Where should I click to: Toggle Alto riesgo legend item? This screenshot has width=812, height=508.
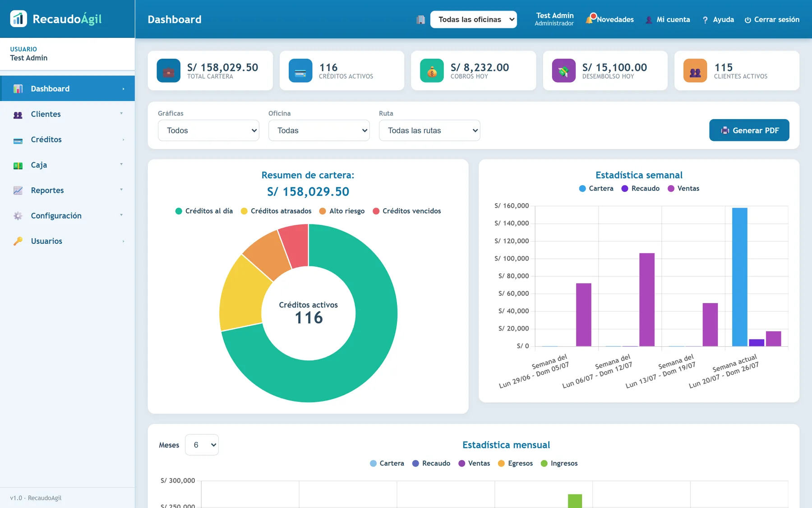342,211
